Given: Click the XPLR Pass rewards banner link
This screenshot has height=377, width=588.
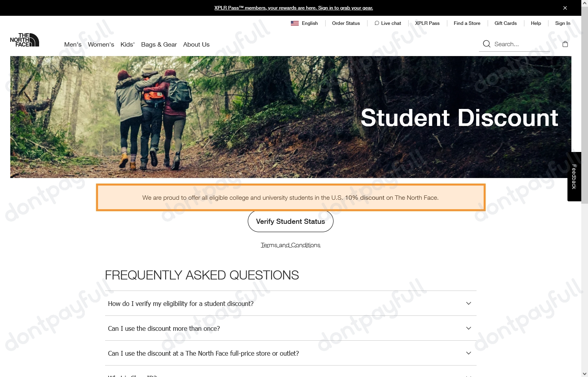Looking at the screenshot, I should pyautogui.click(x=294, y=8).
